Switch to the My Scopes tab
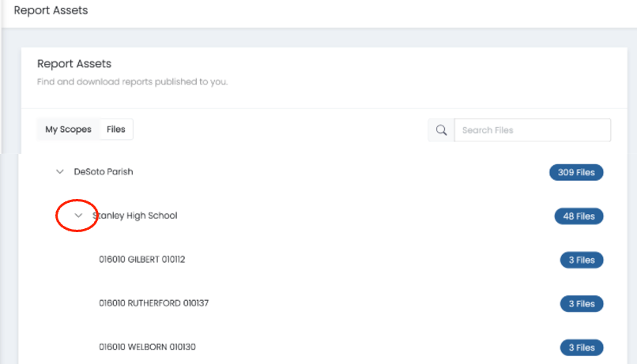637x364 pixels. tap(68, 129)
